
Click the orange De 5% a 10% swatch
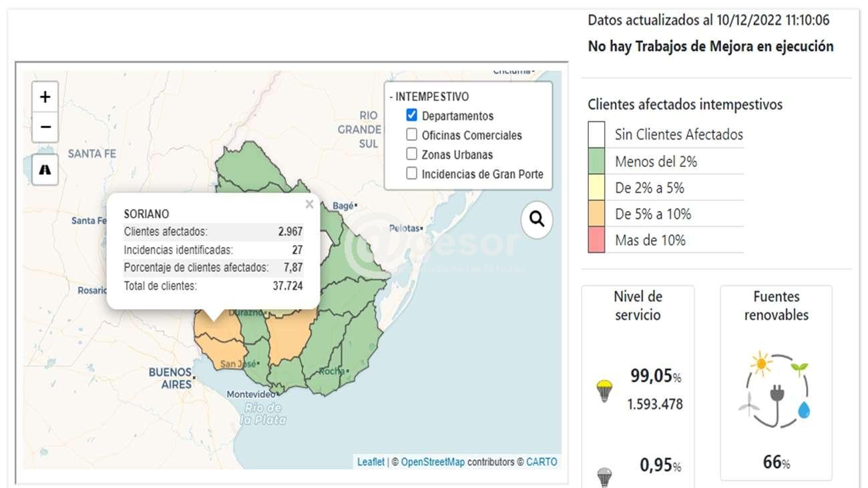pos(596,214)
